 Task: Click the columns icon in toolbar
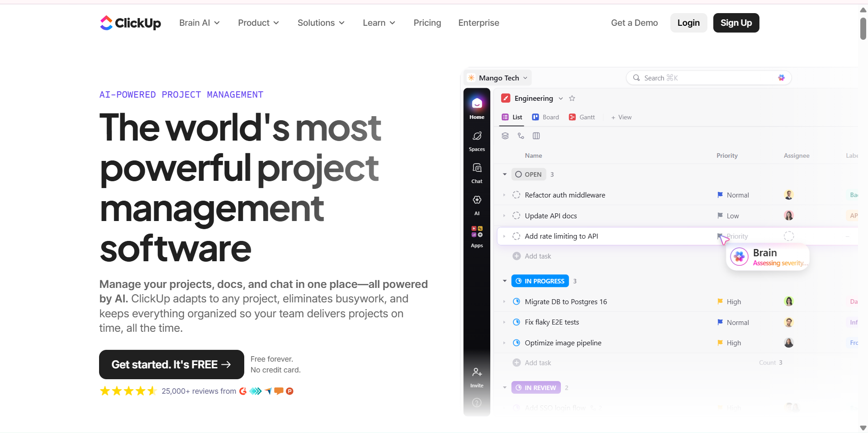click(536, 136)
